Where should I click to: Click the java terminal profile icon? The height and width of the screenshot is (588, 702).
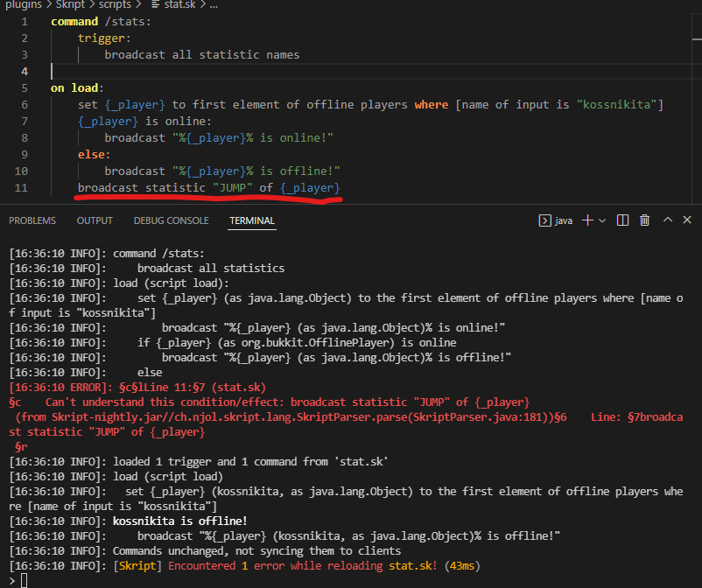point(544,220)
